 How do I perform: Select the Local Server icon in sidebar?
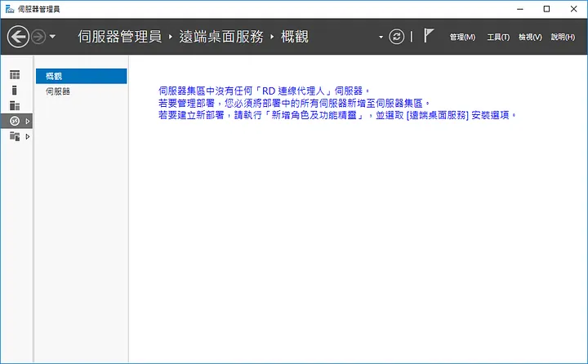(15, 91)
